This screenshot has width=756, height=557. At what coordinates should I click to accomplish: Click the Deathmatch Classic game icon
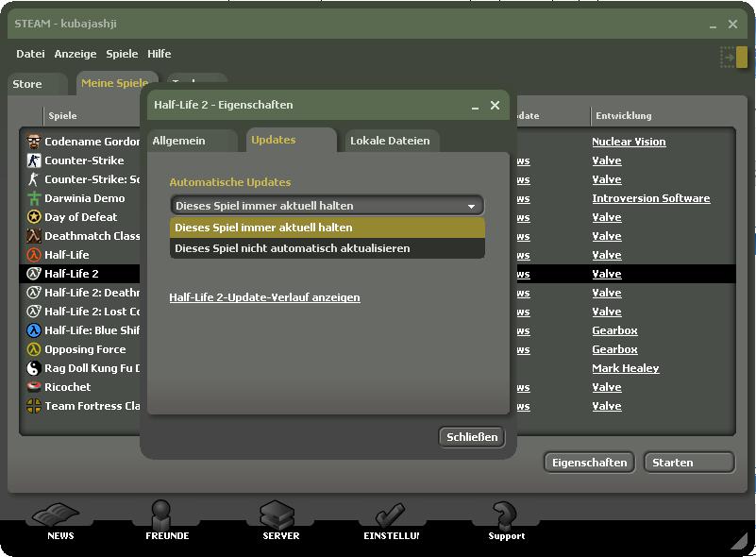[34, 236]
